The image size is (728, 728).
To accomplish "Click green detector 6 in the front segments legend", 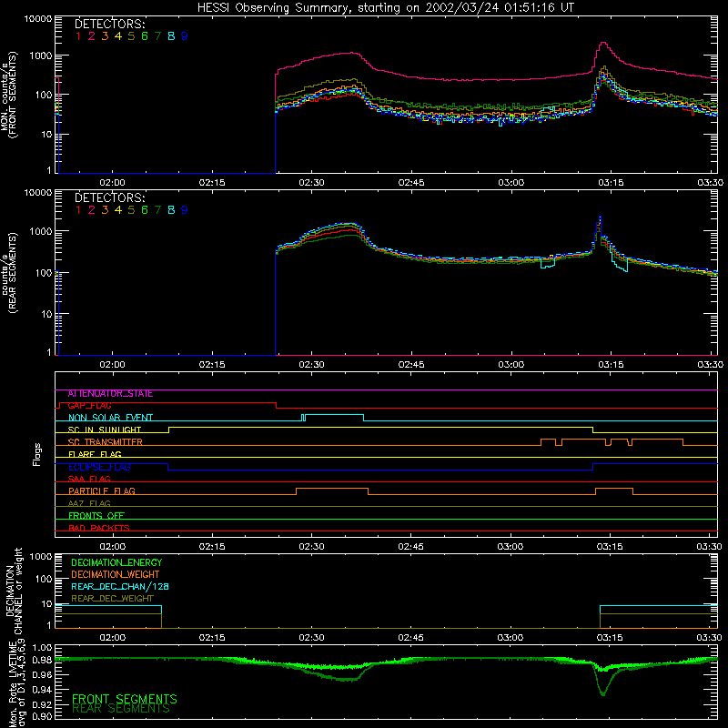I will tap(145, 36).
